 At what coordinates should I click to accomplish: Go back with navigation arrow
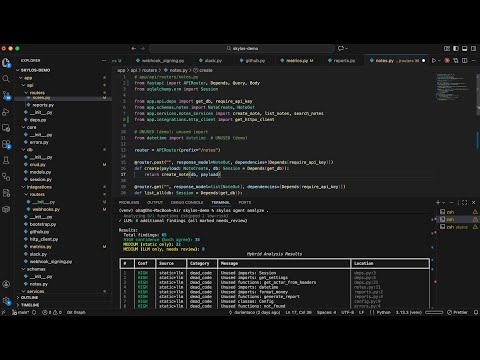coord(134,48)
